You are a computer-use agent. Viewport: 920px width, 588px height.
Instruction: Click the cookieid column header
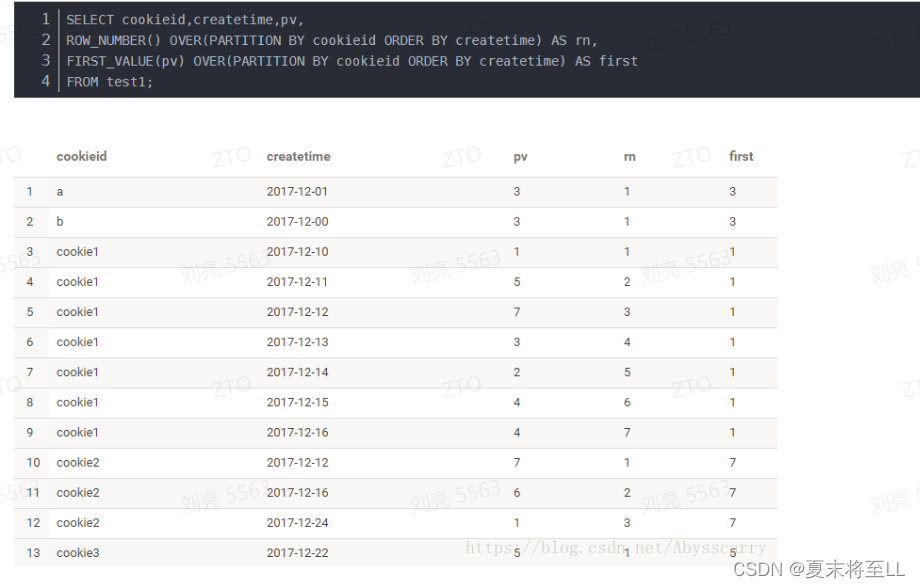point(82,157)
